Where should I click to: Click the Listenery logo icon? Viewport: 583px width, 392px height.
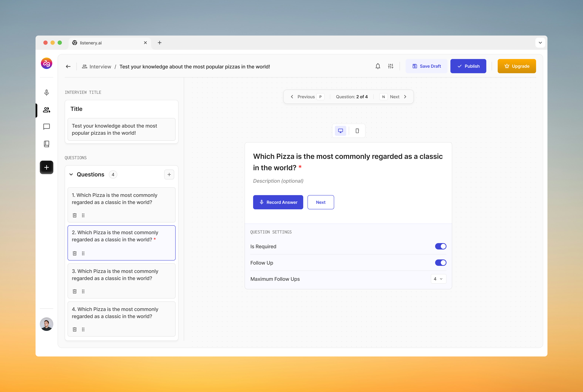(46, 63)
